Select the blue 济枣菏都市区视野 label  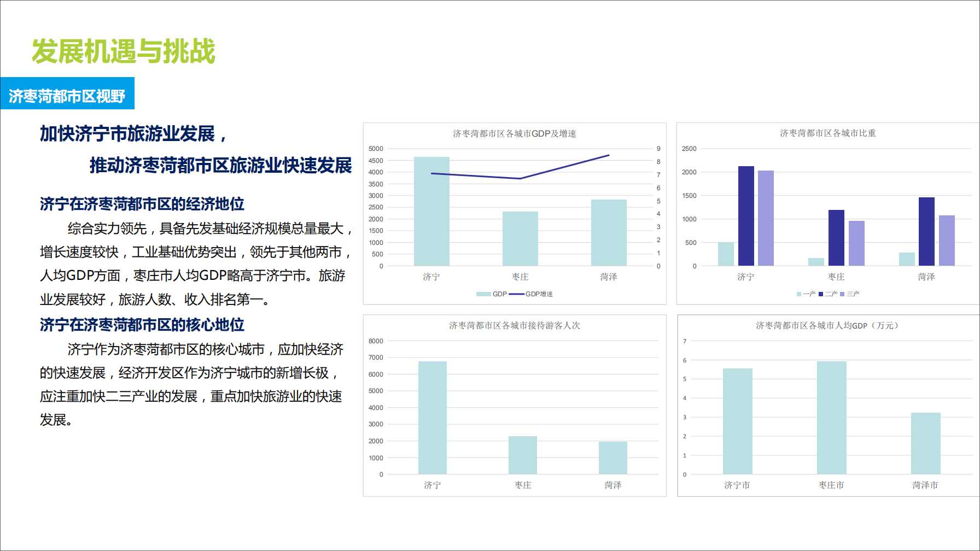(x=67, y=96)
